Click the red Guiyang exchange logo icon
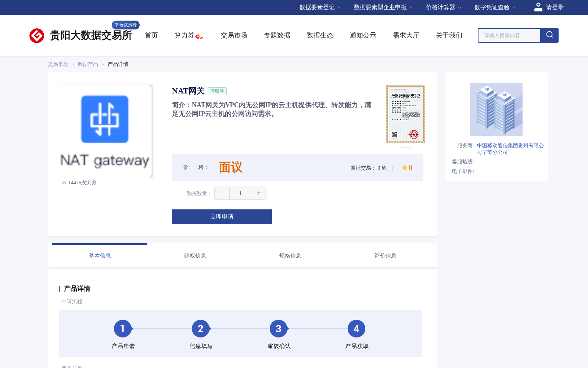Image resolution: width=588 pixels, height=368 pixels. point(37,36)
